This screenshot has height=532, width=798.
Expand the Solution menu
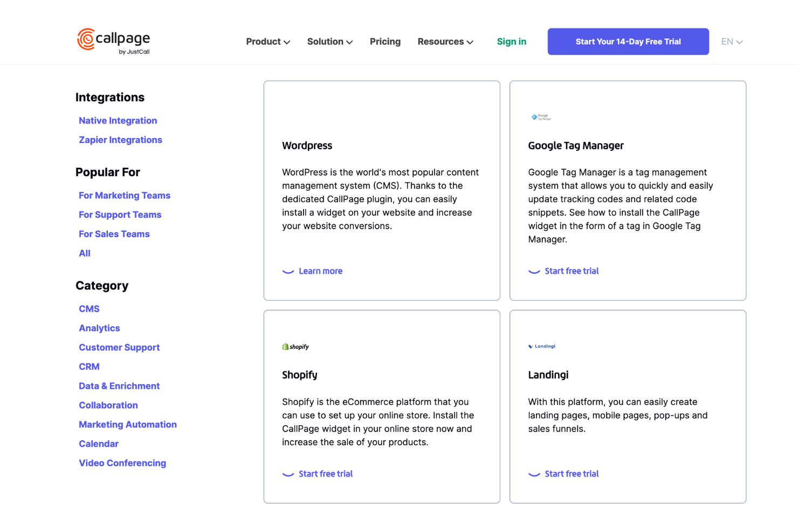(x=330, y=42)
